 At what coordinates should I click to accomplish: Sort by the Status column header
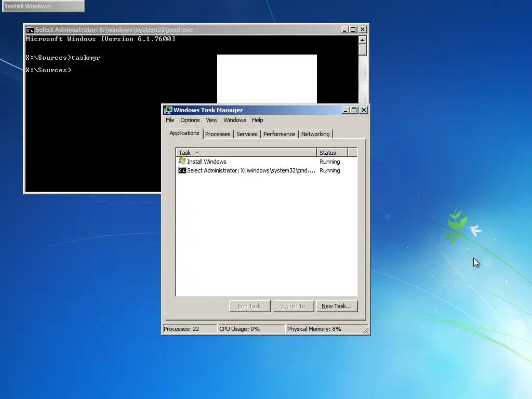click(332, 153)
